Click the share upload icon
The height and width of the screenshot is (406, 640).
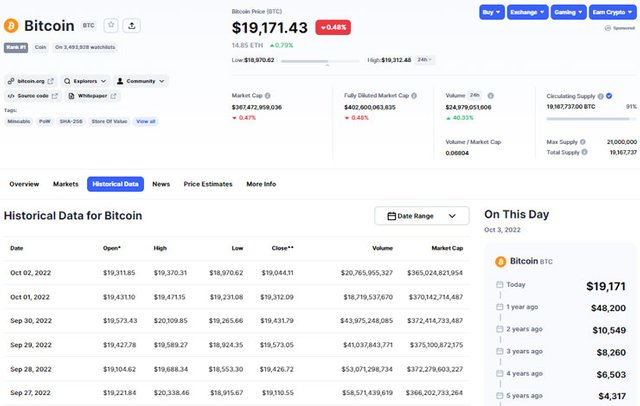[131, 25]
